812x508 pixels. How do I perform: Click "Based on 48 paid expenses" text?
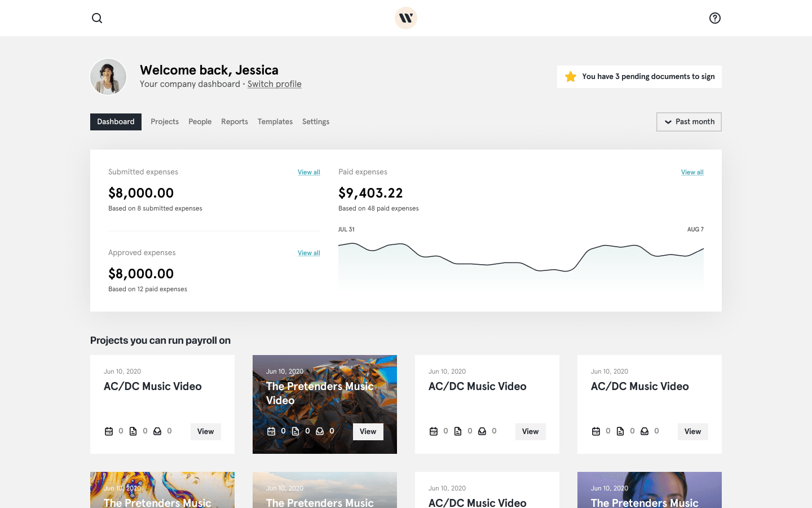pyautogui.click(x=378, y=208)
